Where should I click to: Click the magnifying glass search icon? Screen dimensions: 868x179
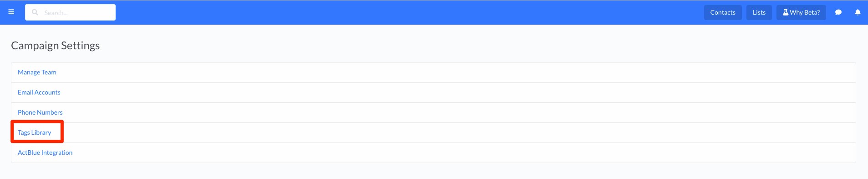[x=35, y=12]
